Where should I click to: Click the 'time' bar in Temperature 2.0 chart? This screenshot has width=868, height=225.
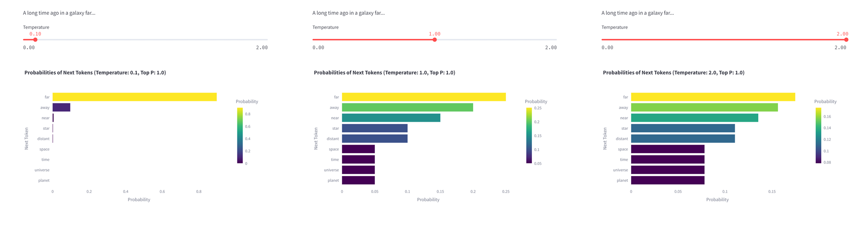tap(668, 159)
